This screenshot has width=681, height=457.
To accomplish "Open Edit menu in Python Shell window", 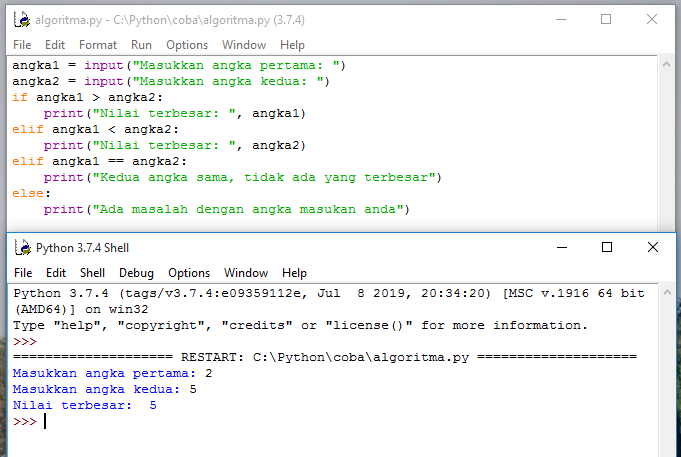I will click(56, 273).
